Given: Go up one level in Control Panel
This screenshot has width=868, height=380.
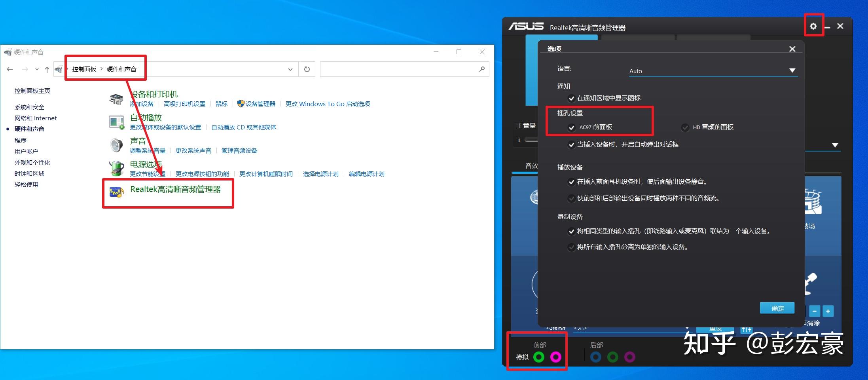Looking at the screenshot, I should [47, 69].
